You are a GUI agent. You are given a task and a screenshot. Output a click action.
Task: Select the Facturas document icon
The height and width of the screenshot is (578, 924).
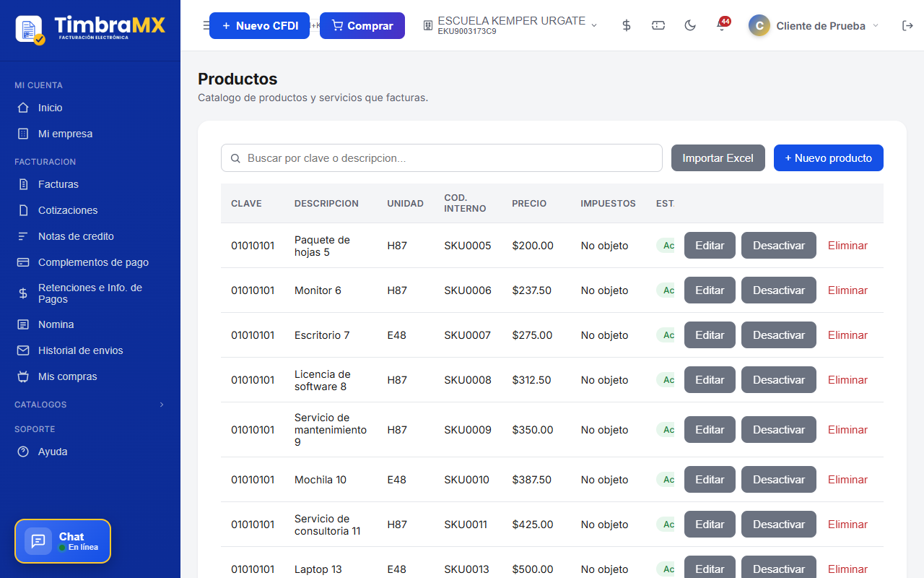(x=23, y=184)
